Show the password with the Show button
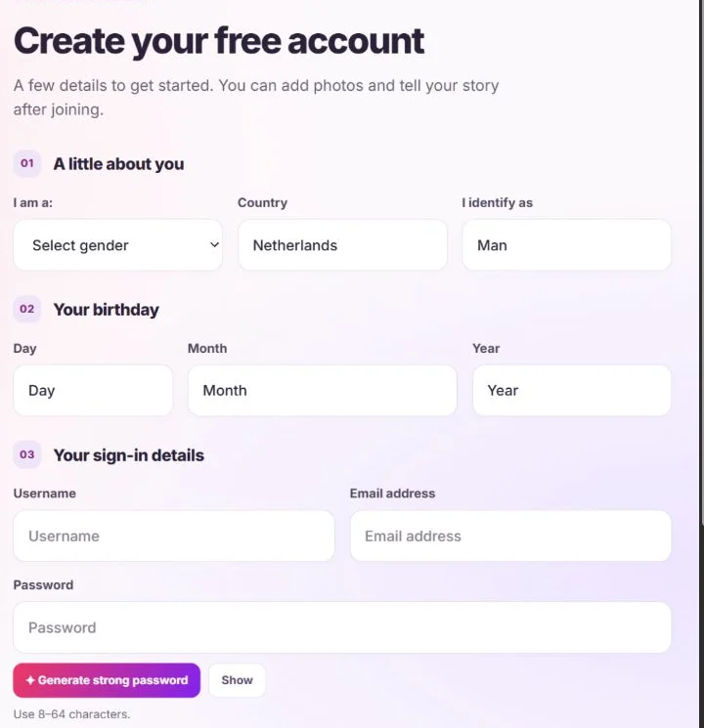Screen dimensions: 704x728 click(x=237, y=680)
